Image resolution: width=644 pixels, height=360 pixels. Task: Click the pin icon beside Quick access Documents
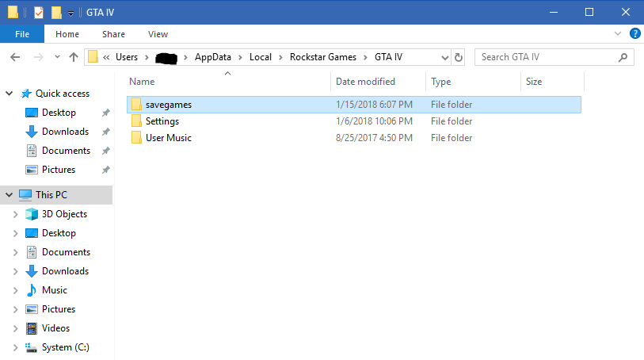coord(106,151)
